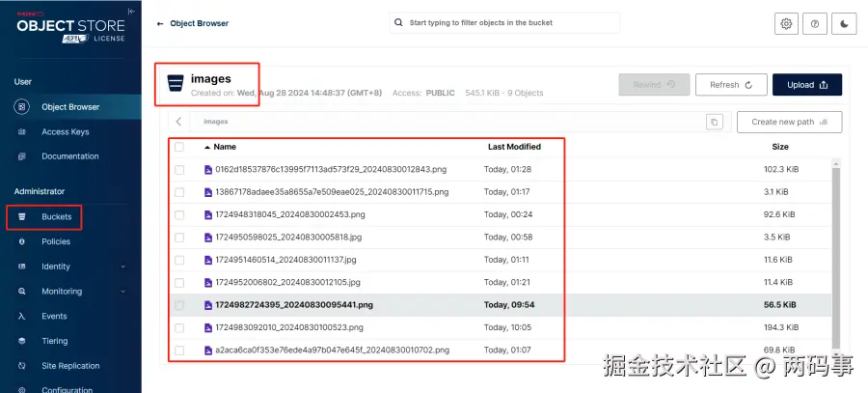Click file icon of a2aca6ca0f353e76ede4a97b047e645f png
Viewport: 868px width, 393px height.
pyautogui.click(x=208, y=351)
